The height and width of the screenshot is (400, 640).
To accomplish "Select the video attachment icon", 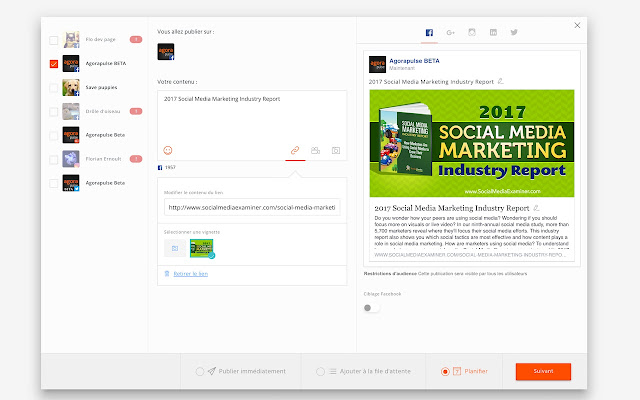I will 315,150.
